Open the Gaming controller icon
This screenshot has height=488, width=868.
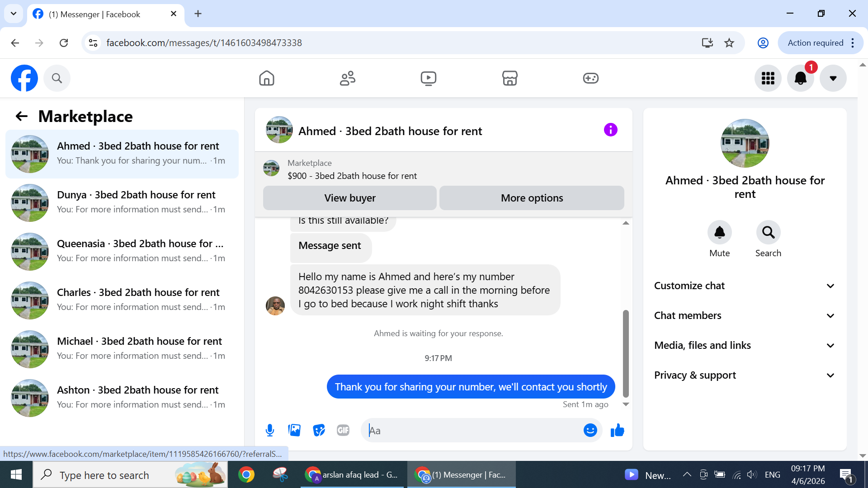(x=590, y=78)
